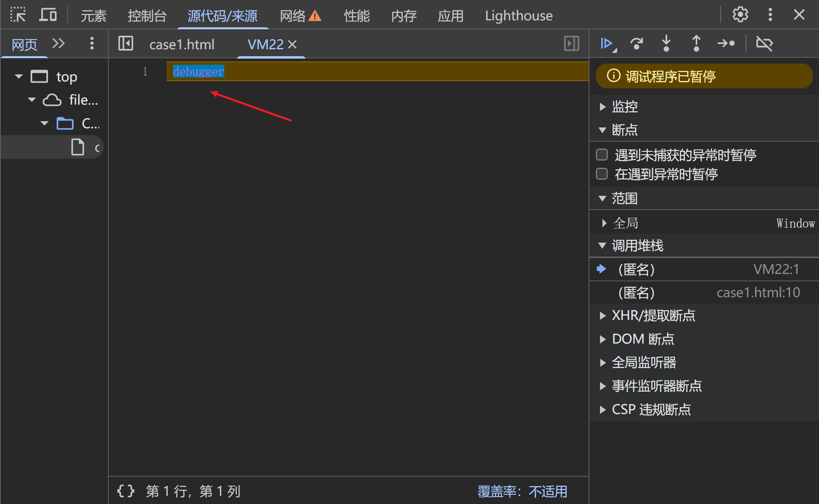
Task: Open the DevTools customize three-dot menu
Action: [770, 15]
